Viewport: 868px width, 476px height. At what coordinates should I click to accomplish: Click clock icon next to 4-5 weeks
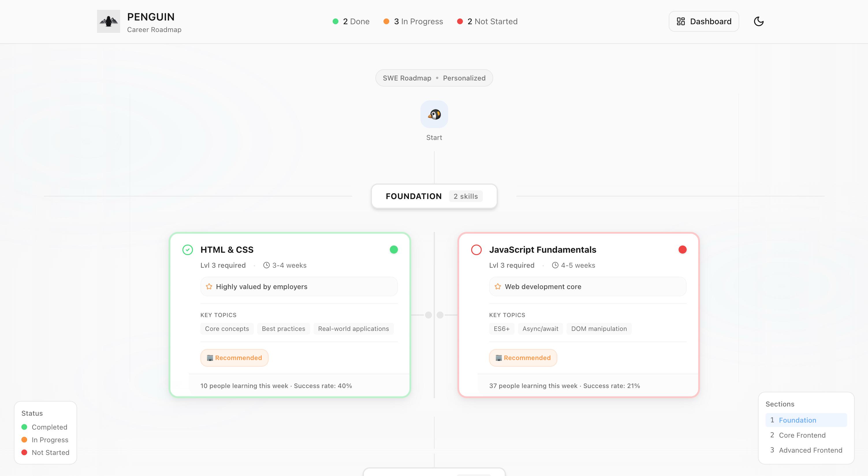(x=555, y=265)
